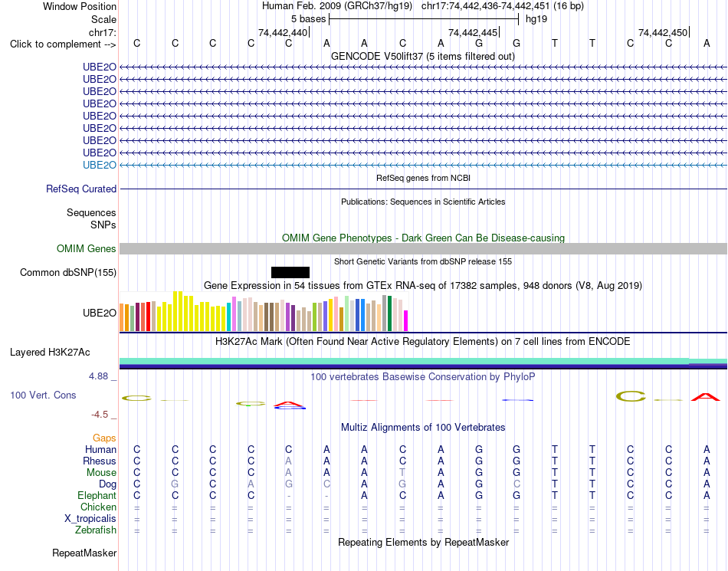Click the turquoise H3K27Ac signal band

[x=424, y=361]
